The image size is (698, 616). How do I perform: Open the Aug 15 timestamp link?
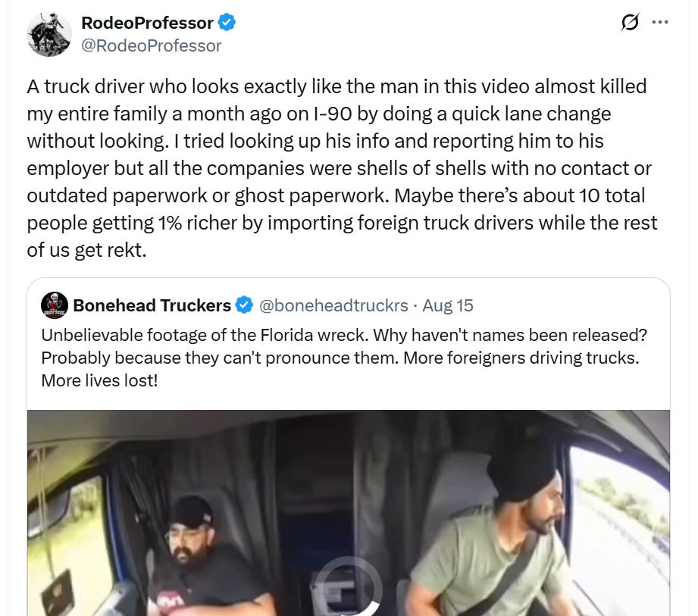(447, 306)
